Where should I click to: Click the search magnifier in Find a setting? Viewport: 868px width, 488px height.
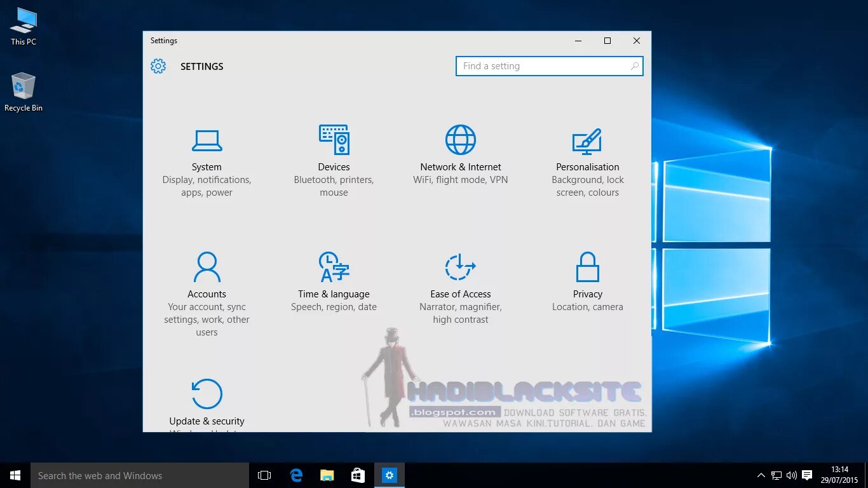634,66
